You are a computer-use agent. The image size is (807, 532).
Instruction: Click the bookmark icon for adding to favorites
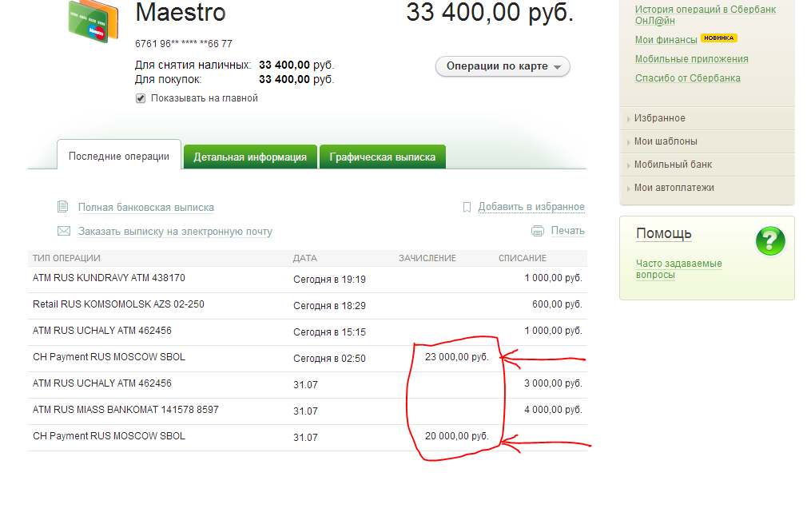[x=467, y=207]
